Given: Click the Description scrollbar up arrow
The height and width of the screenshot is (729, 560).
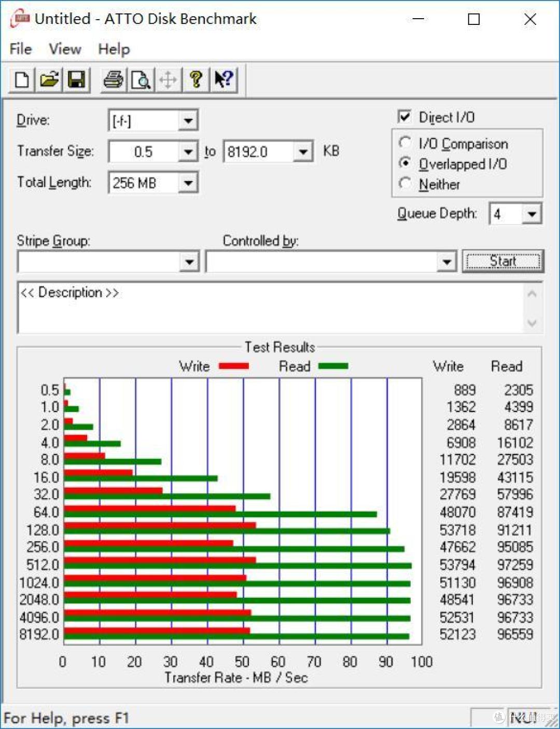Looking at the screenshot, I should pos(532,294).
